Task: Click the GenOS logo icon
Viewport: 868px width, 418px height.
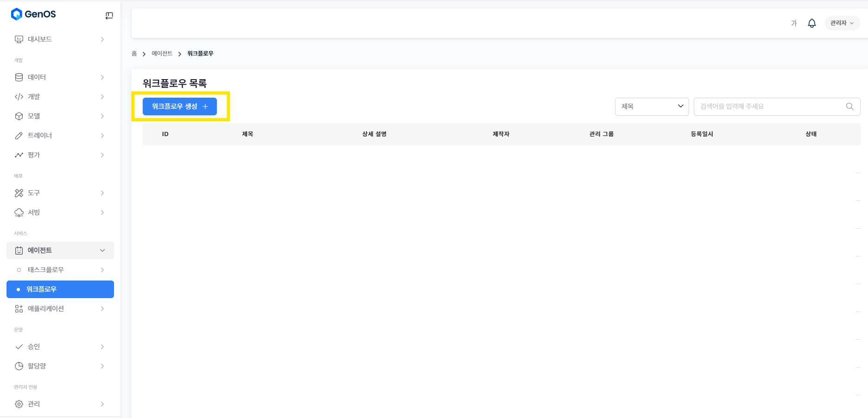Action: click(x=17, y=14)
